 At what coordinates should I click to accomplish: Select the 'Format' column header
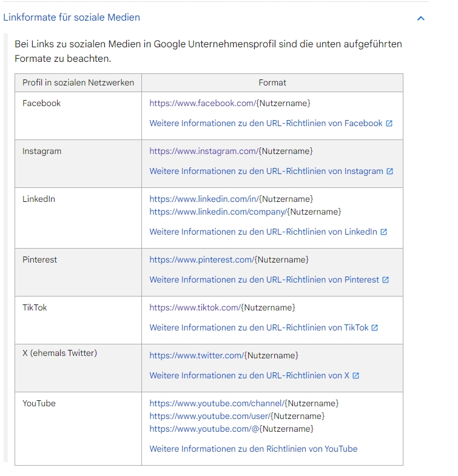[x=272, y=82]
